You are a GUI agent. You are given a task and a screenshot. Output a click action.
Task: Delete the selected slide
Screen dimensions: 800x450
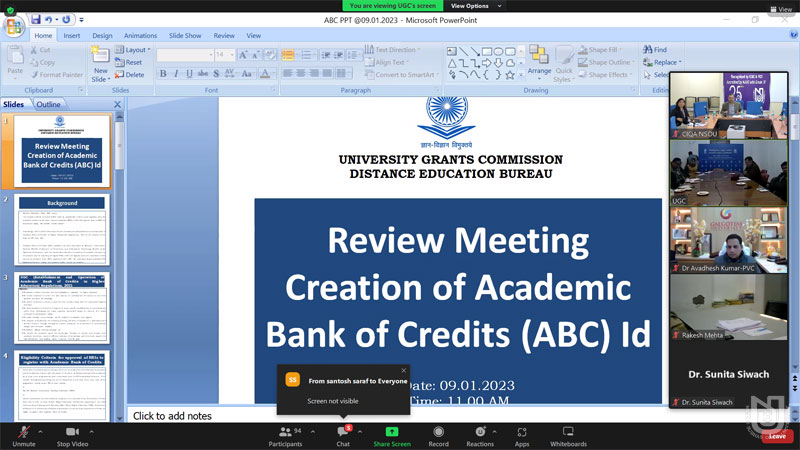tap(130, 74)
